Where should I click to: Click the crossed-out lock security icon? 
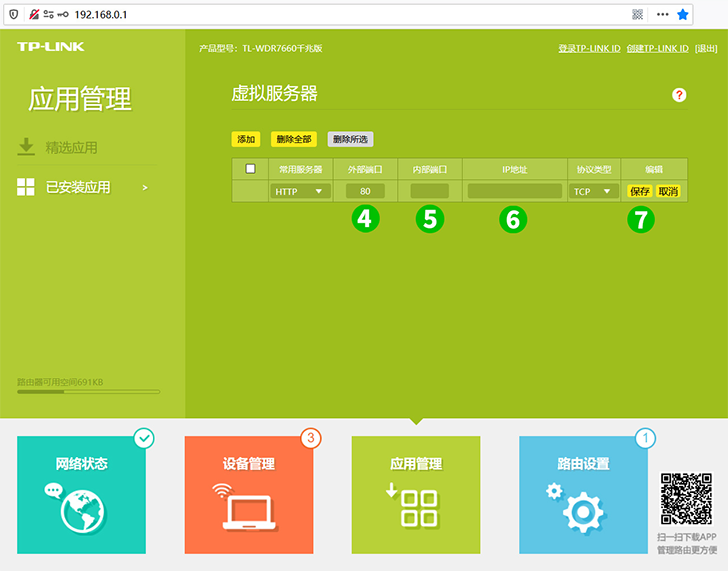click(34, 14)
